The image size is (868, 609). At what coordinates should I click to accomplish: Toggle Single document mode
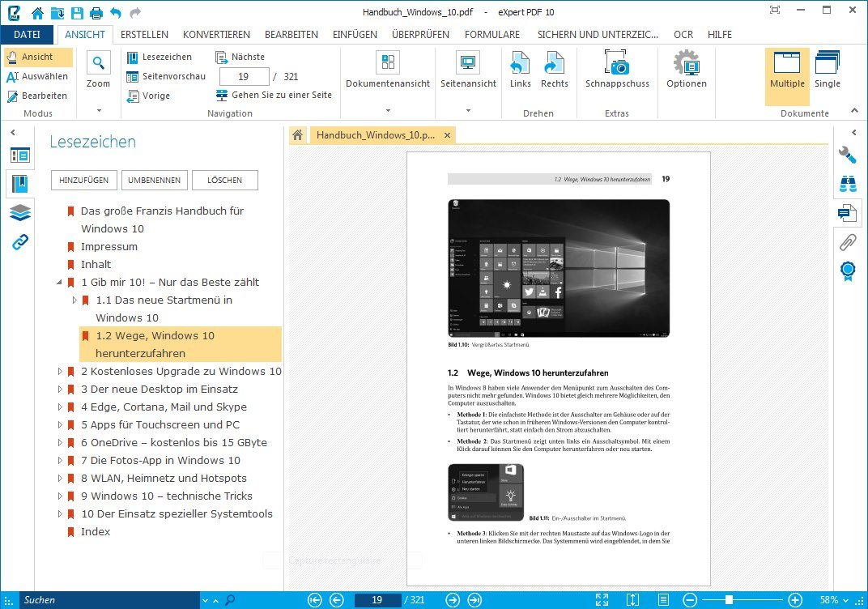coord(827,70)
